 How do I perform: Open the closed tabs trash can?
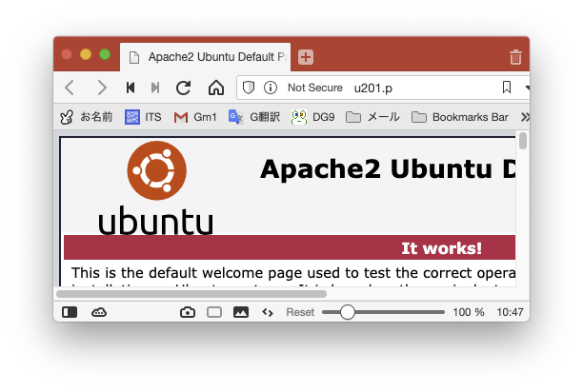(x=515, y=57)
